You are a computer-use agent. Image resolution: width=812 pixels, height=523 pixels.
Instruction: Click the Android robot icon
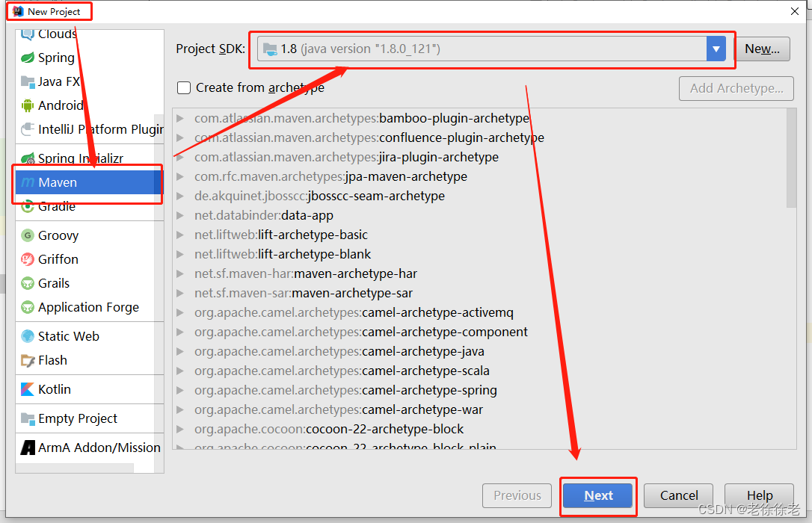point(28,105)
